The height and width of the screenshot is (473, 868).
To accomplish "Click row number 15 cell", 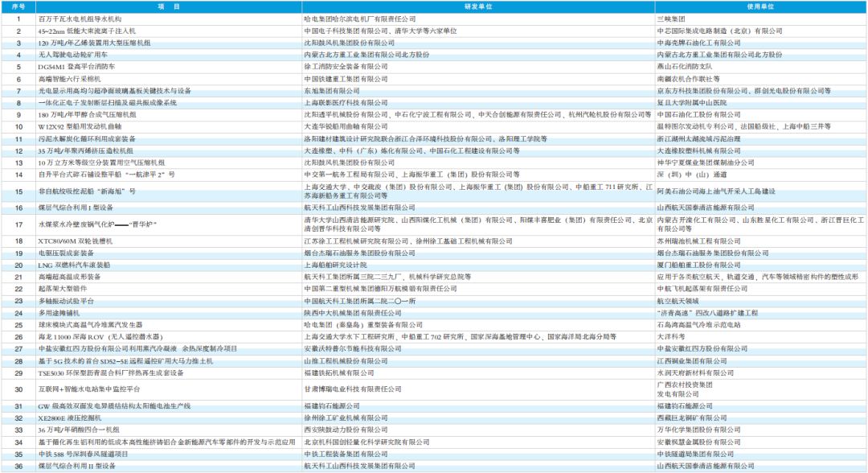I will [x=18, y=191].
